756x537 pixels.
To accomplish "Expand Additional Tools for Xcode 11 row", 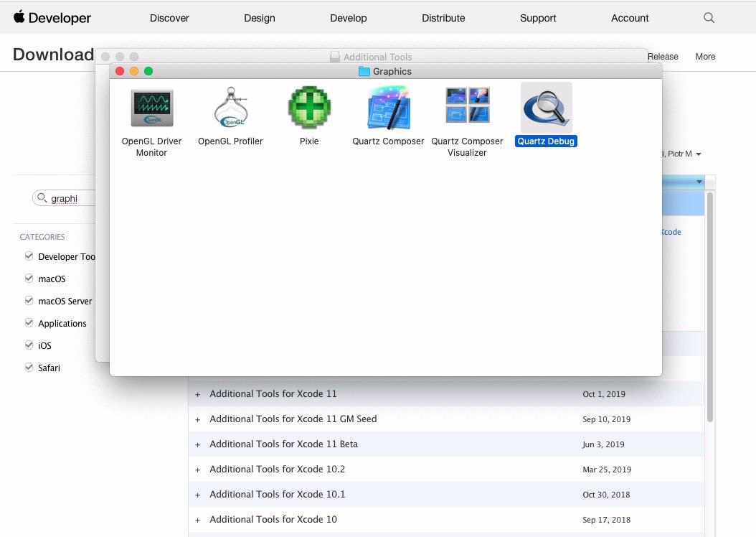I will coord(198,394).
